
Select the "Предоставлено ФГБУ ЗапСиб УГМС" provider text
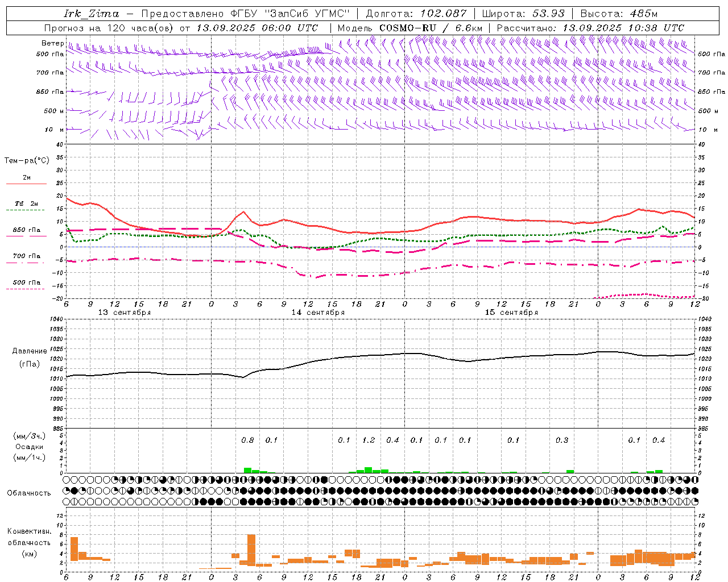(x=245, y=14)
